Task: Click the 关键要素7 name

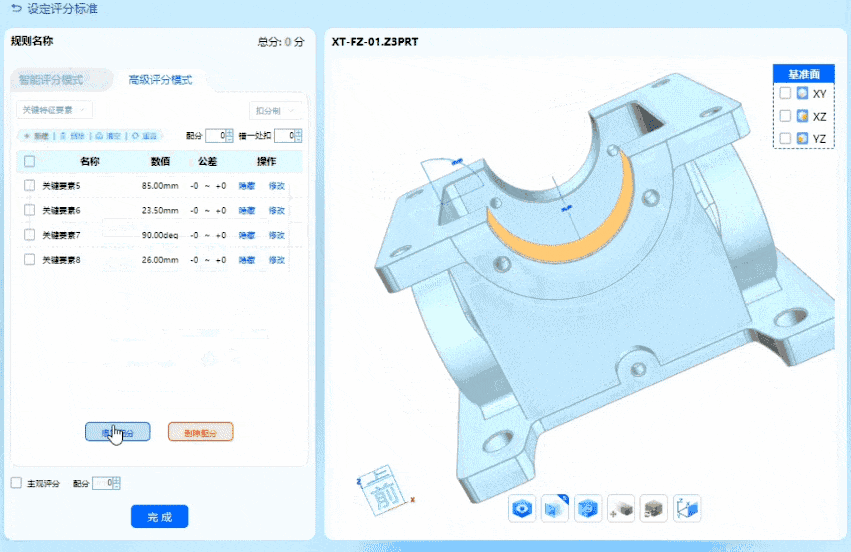Action: pyautogui.click(x=61, y=235)
